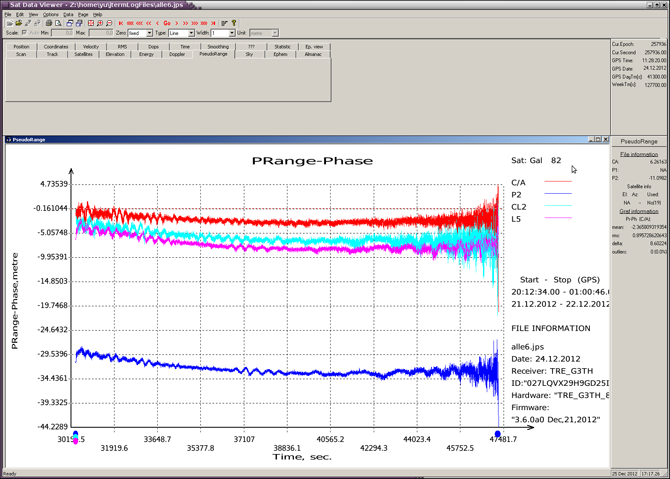The height and width of the screenshot is (479, 670).
Task: Open the Edit menu
Action: (20, 15)
